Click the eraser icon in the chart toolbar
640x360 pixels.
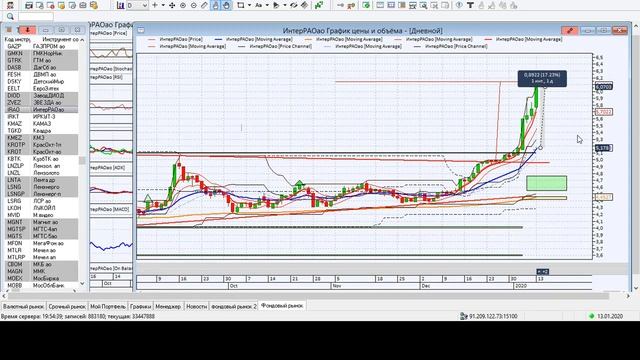tap(304, 5)
